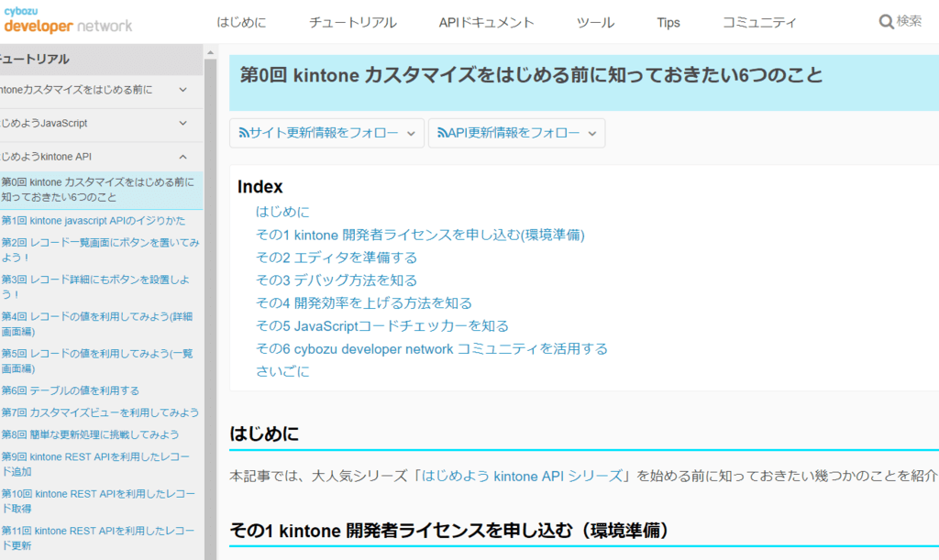Click heading その1 kintone 開発者ライセンスを申し込む（環境準備）
The image size is (939, 560).
(x=449, y=531)
